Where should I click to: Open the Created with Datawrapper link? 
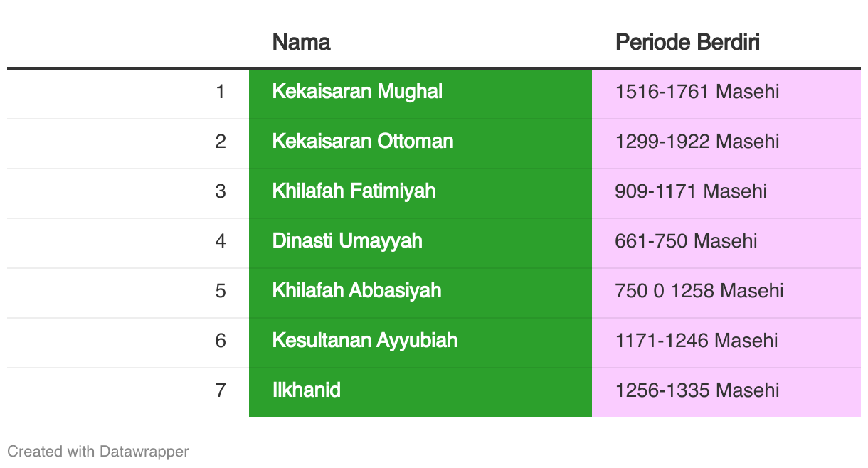(x=98, y=451)
